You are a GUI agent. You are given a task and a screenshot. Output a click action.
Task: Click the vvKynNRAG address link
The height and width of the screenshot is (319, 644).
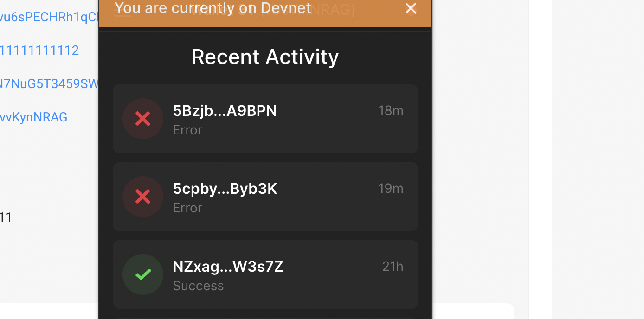33,117
